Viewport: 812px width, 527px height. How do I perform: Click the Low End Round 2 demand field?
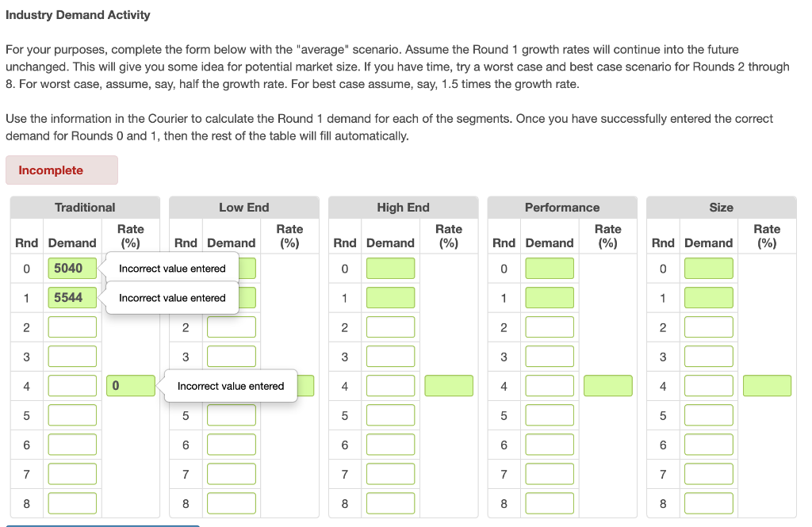(x=232, y=327)
